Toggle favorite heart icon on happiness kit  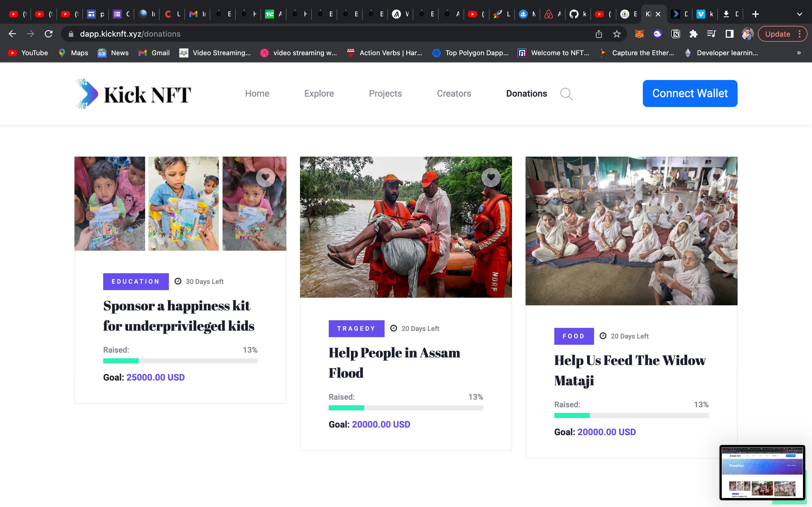point(266,177)
